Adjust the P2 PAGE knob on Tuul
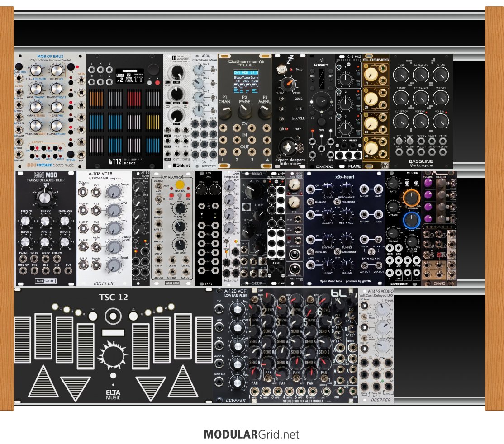This screenshot has height=444, width=504. (244, 112)
